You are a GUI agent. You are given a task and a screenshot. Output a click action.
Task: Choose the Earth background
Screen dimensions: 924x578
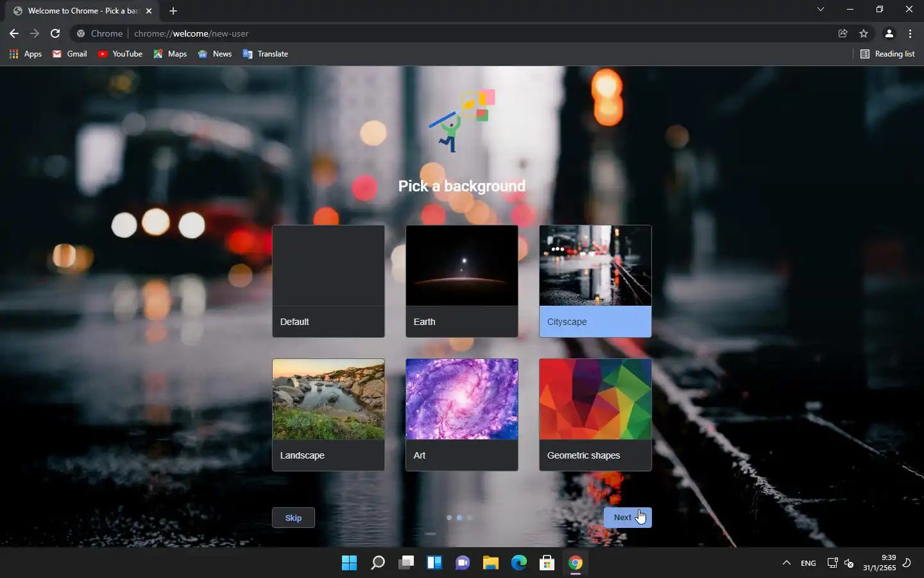(x=462, y=281)
